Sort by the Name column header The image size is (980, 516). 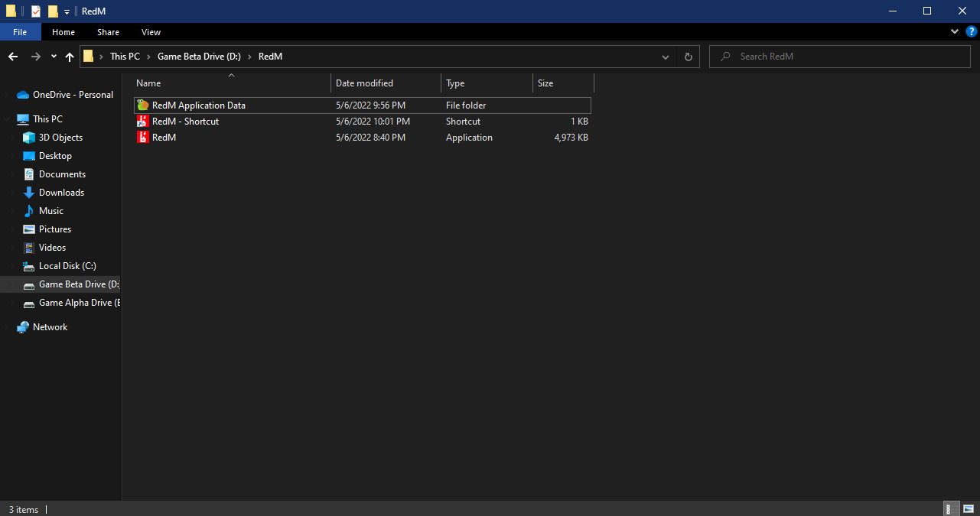[x=232, y=83]
